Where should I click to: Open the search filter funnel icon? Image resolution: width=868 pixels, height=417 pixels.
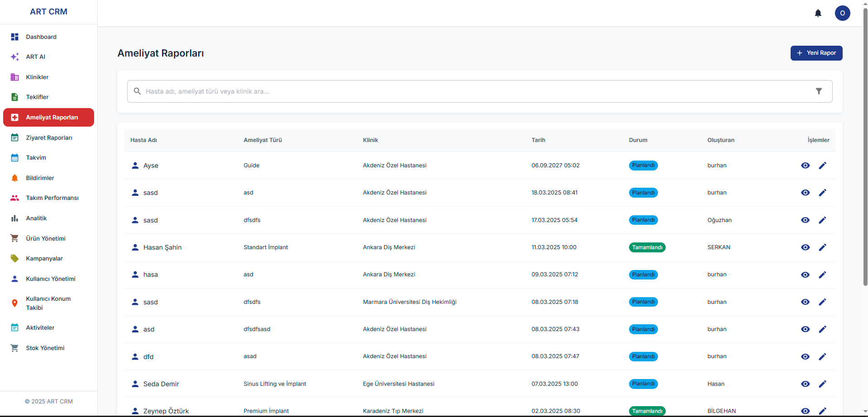(818, 91)
